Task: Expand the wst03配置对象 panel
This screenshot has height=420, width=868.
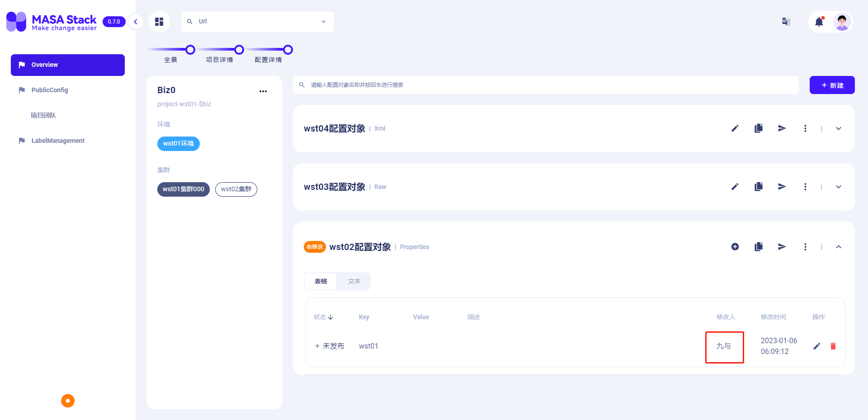Action: pyautogui.click(x=839, y=187)
